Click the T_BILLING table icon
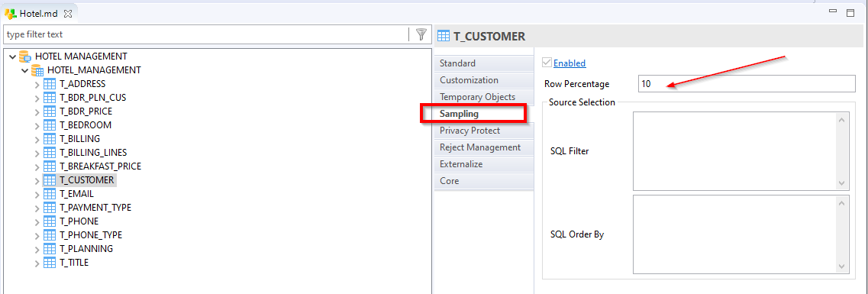 (x=50, y=139)
